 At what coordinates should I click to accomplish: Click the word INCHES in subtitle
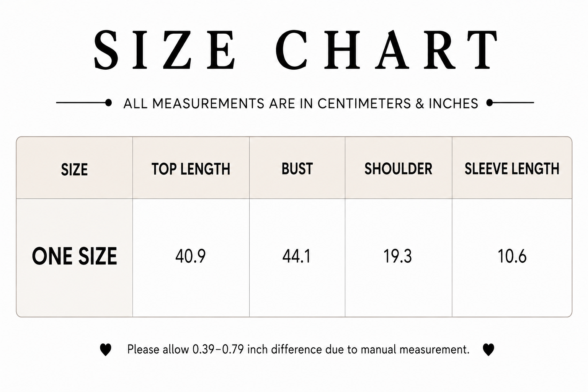click(x=453, y=103)
